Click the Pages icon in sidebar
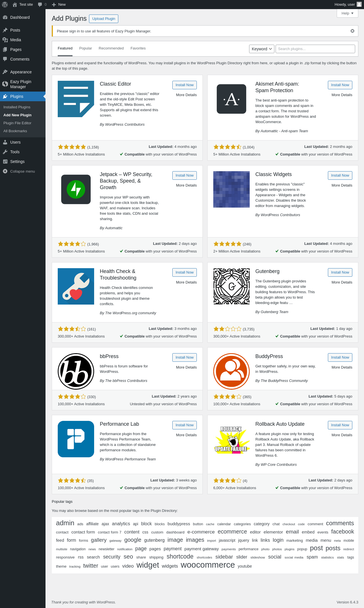 [5, 49]
